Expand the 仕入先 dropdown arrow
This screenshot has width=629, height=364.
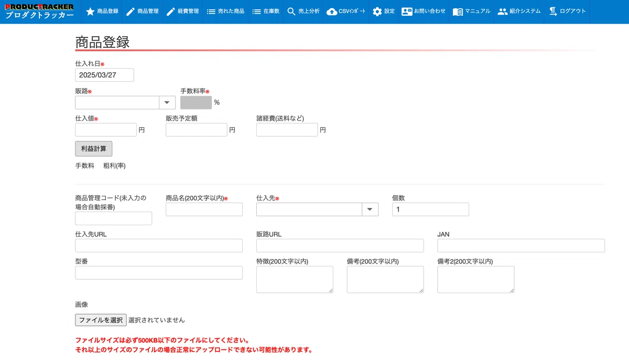pyautogui.click(x=370, y=209)
